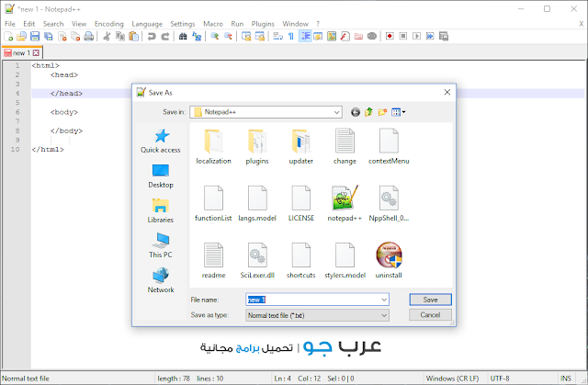Expand the Save in folder dropdown
This screenshot has width=588, height=385.
(x=336, y=112)
